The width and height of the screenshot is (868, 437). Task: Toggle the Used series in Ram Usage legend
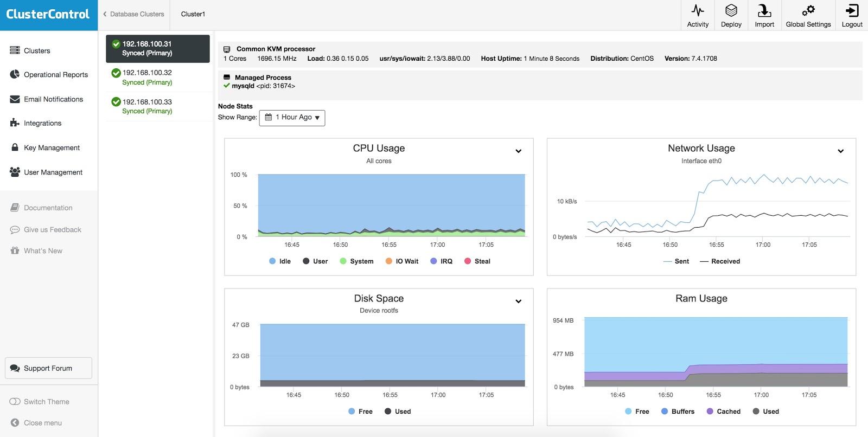[x=765, y=412]
